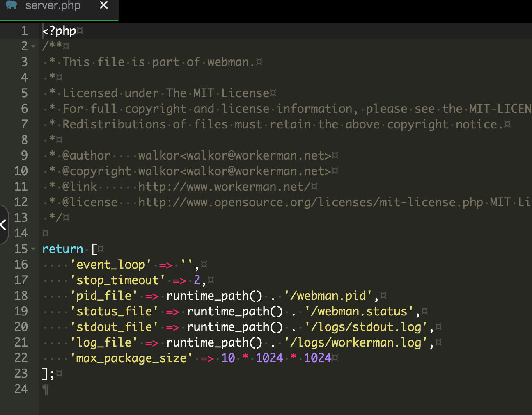Image resolution: width=532 pixels, height=415 pixels.
Task: Select the server.php tab
Action: [x=53, y=6]
